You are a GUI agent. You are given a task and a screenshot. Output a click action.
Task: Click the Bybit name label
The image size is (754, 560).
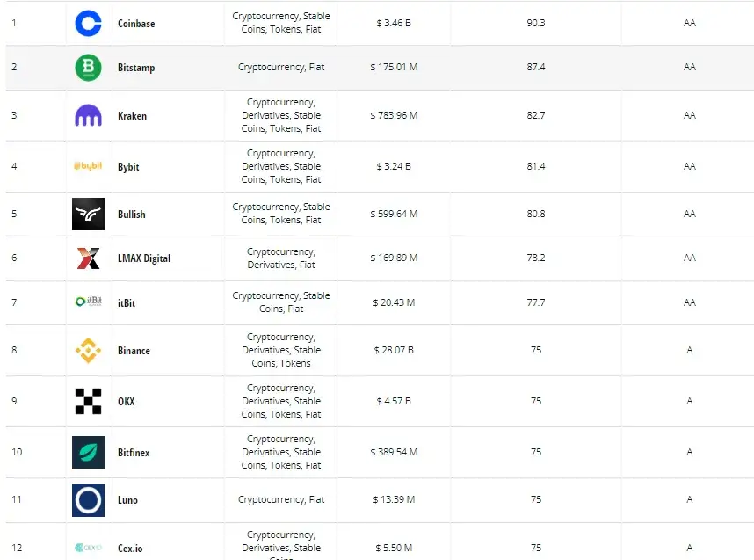[x=127, y=166]
